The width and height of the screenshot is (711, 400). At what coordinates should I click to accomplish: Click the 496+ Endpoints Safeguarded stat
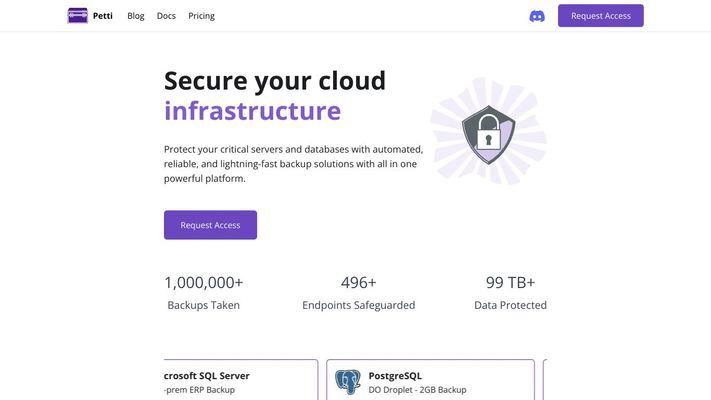tap(359, 293)
